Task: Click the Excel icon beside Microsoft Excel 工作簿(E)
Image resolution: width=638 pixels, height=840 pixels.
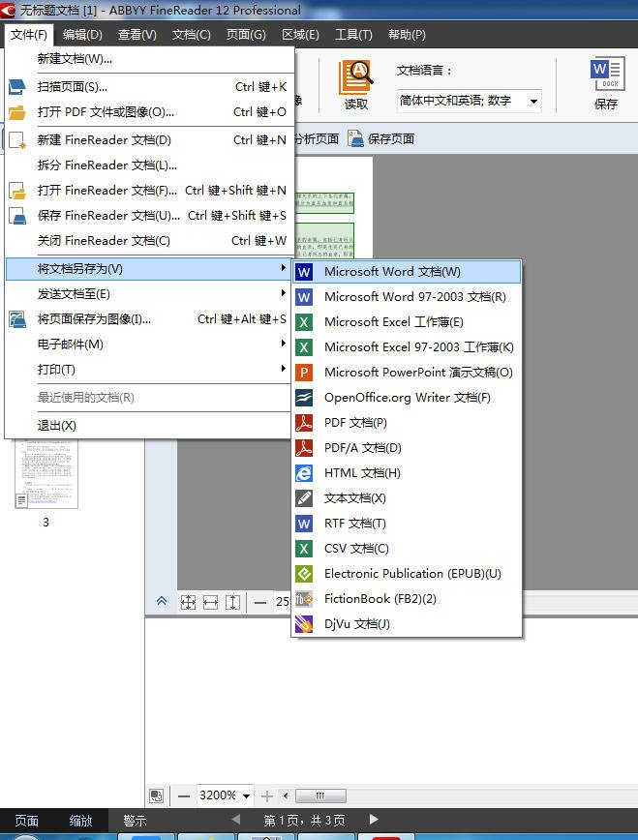Action: 304,322
